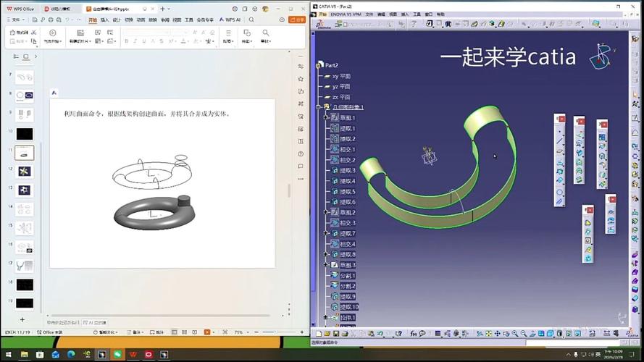
Task: Click the orange share button in WPS
Action: click(x=297, y=20)
